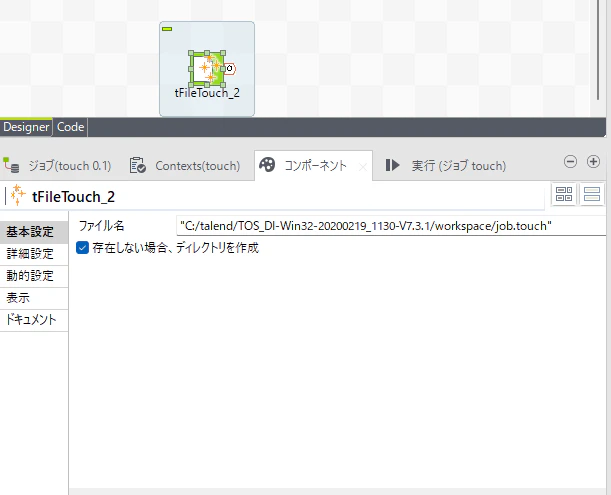Select 詳細設定 settings section
Image resolution: width=611 pixels, height=495 pixels.
[x=34, y=254]
